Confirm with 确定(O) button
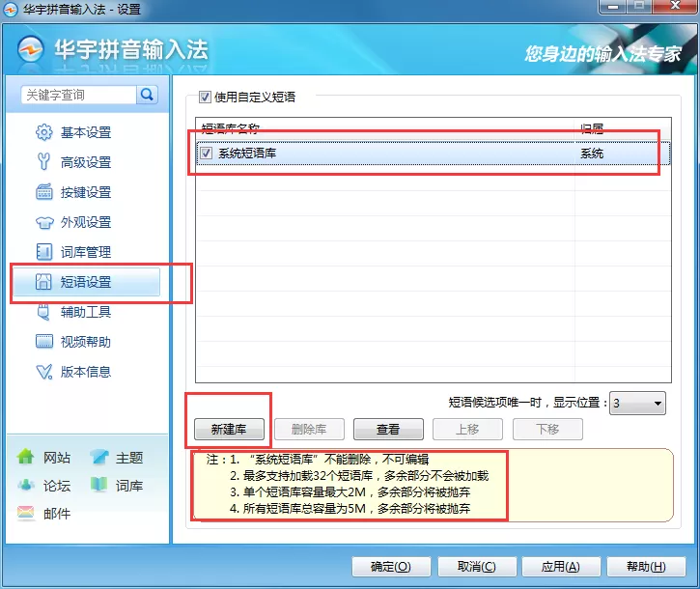Screen dimensions: 700x589 391,567
